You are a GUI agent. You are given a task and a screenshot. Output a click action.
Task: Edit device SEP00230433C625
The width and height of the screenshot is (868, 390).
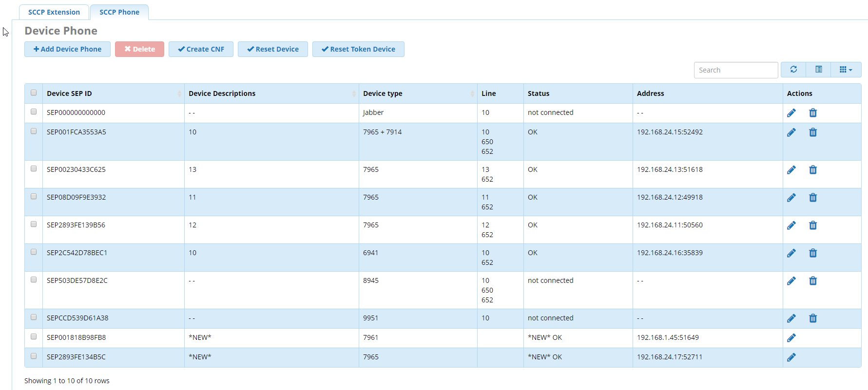[791, 170]
